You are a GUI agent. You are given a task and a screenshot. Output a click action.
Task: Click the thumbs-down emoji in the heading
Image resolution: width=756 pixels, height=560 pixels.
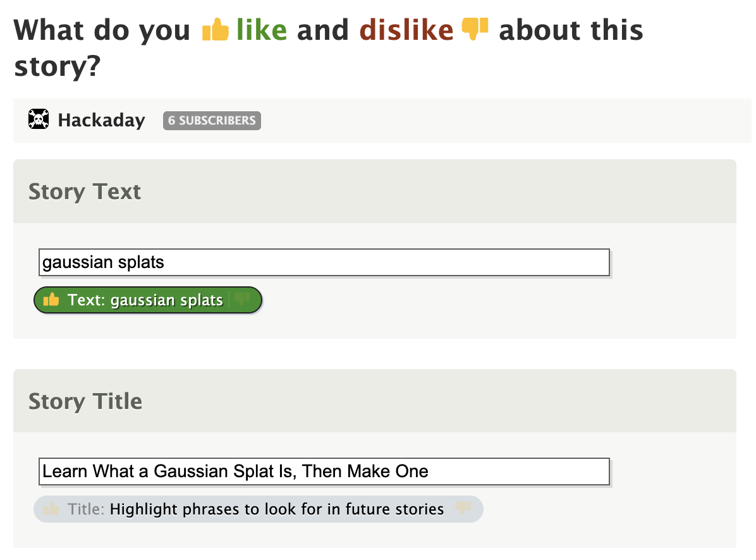pyautogui.click(x=475, y=29)
